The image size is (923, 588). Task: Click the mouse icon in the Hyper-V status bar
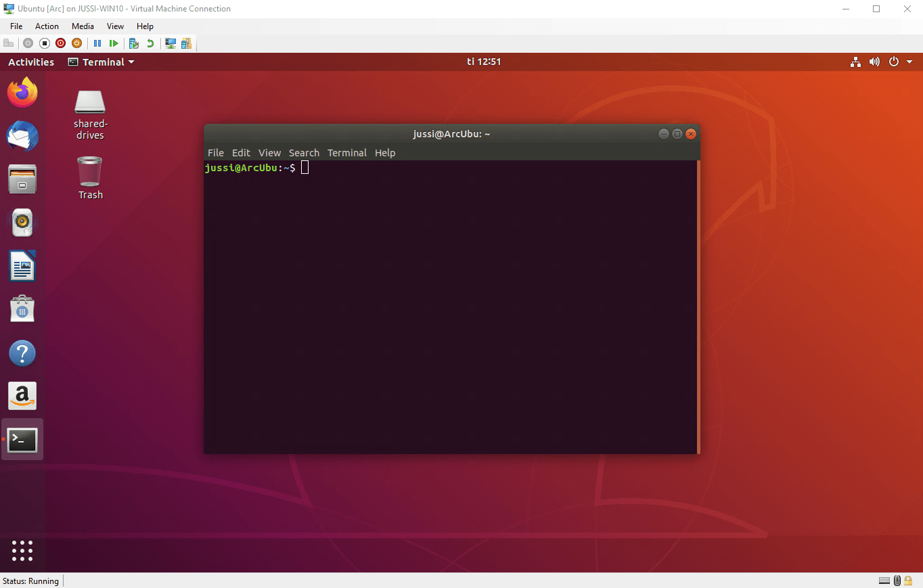(x=897, y=581)
